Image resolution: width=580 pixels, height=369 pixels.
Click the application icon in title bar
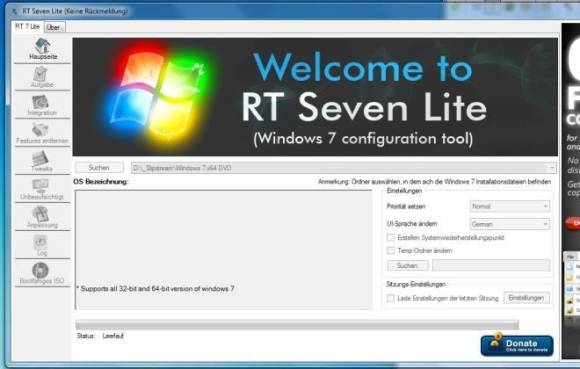point(15,11)
